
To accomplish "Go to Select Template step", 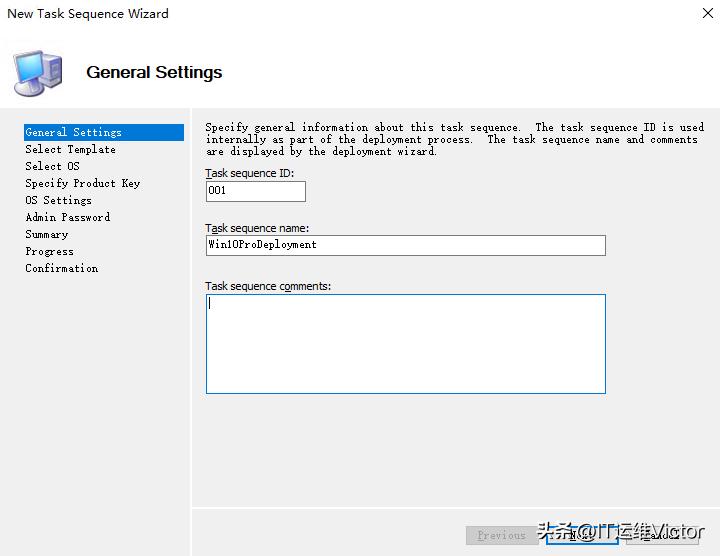I will click(70, 149).
